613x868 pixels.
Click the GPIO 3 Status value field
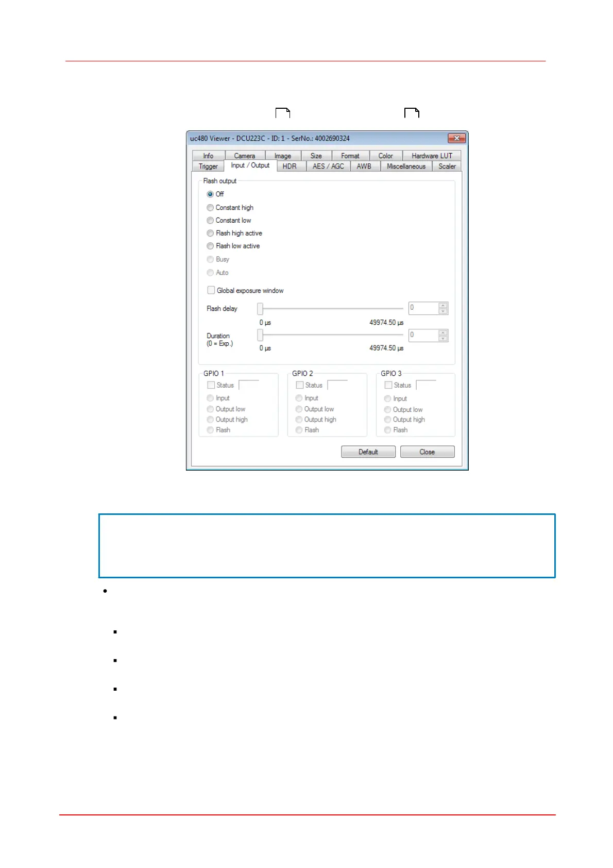pos(426,385)
